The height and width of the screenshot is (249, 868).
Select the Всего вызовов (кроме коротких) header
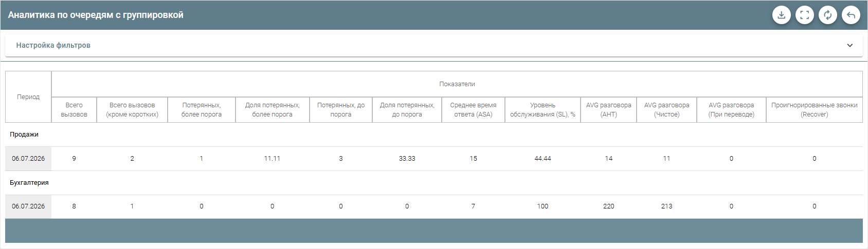(x=132, y=109)
